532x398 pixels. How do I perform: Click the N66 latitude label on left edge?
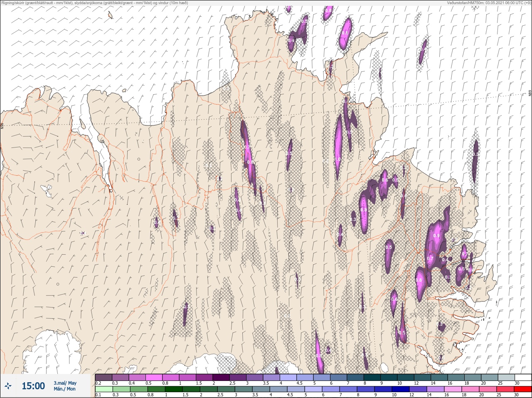click(x=2, y=125)
